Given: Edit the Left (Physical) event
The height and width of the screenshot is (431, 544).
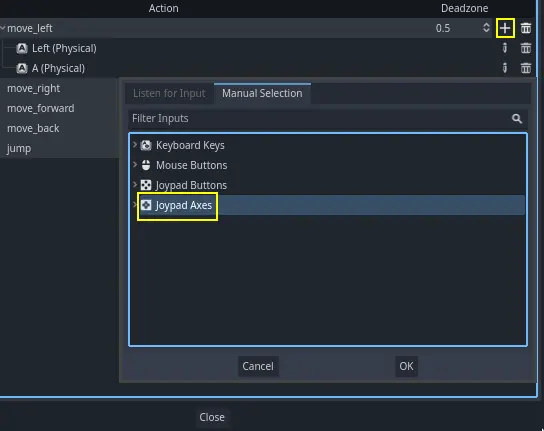Looking at the screenshot, I should click(x=505, y=48).
